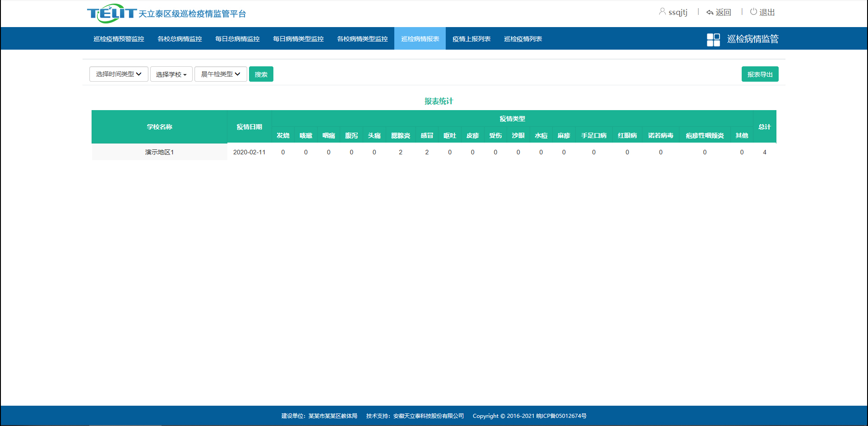The height and width of the screenshot is (426, 868).
Task: Open the 巡检疫情列表 tab
Action: tap(523, 39)
